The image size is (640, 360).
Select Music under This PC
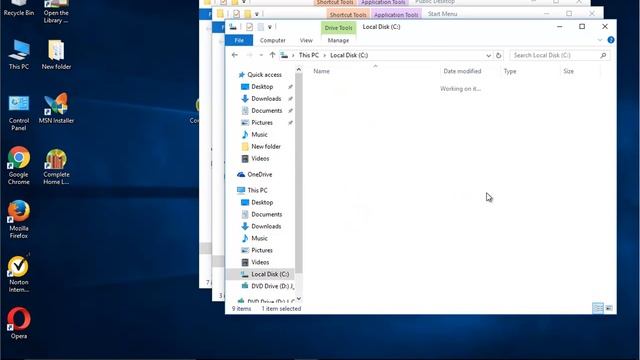coord(259,238)
